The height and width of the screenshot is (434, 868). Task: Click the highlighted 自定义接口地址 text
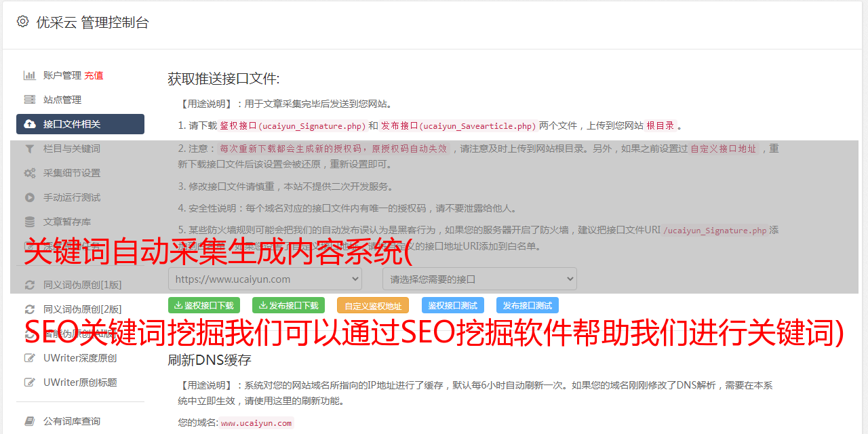click(x=723, y=149)
